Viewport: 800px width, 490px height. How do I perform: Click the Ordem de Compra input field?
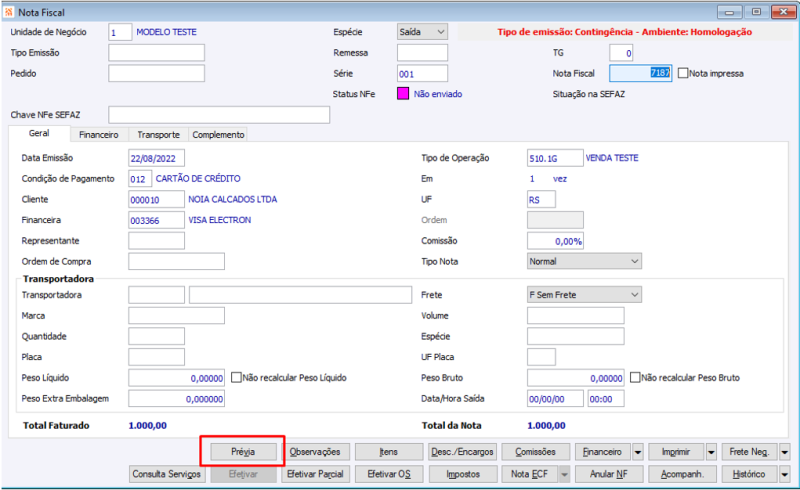tap(177, 261)
